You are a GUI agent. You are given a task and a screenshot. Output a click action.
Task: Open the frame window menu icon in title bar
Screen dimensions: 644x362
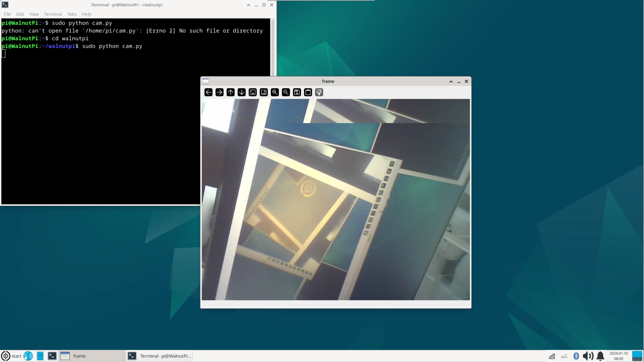[205, 81]
